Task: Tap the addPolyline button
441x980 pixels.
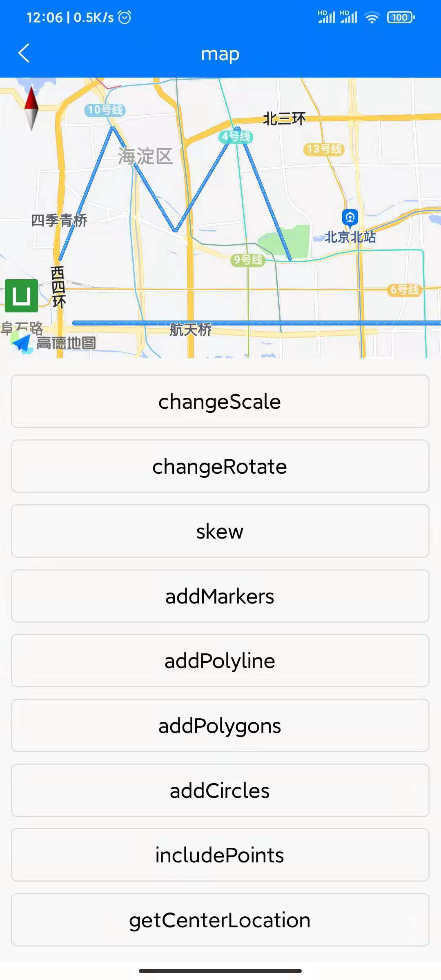Action: (x=220, y=661)
